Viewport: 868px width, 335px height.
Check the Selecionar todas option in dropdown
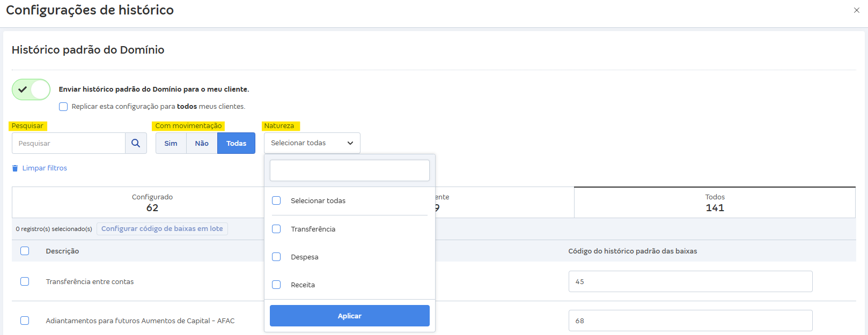pos(276,200)
